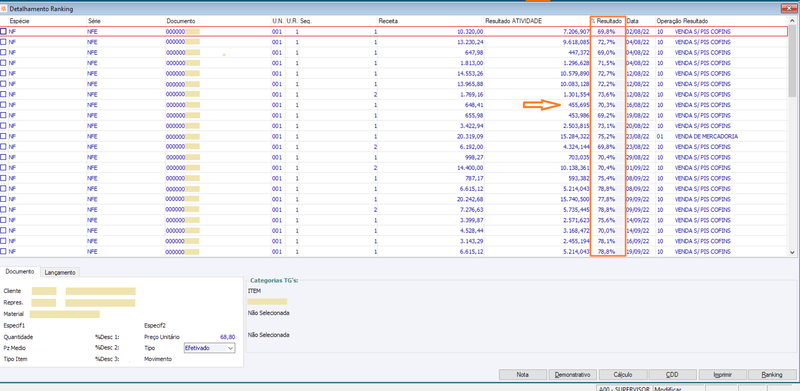800x391 pixels.
Task: Click the Preço Unitário value 68,80
Action: pos(228,337)
